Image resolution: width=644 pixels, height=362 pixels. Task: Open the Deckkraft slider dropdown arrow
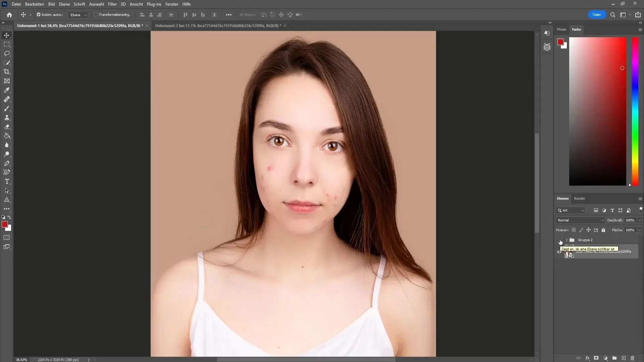(640, 220)
